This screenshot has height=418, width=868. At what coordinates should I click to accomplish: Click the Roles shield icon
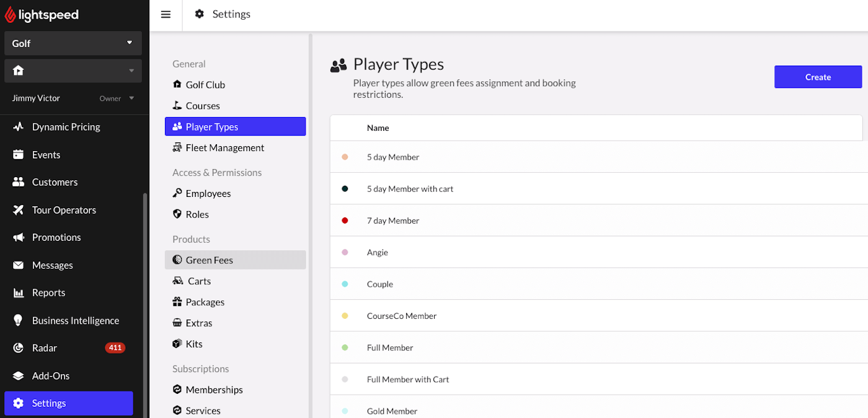click(x=177, y=214)
